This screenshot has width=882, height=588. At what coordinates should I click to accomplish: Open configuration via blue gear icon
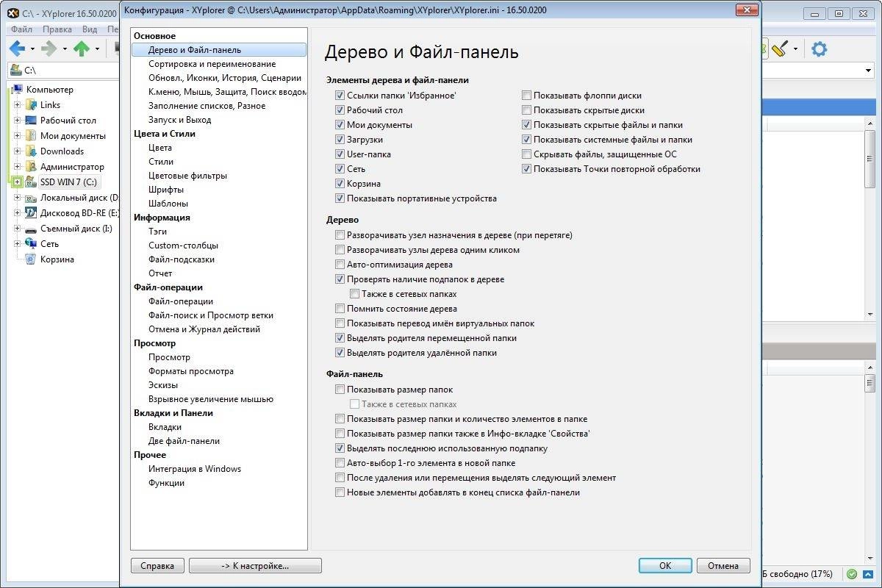tap(819, 49)
